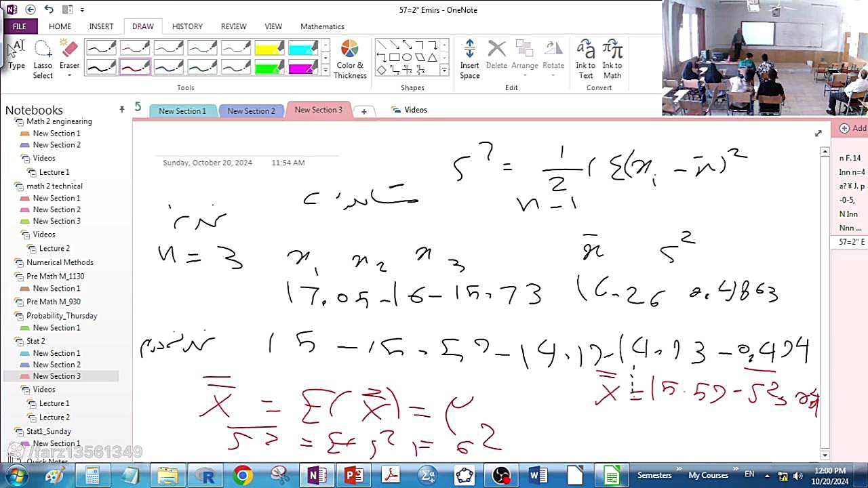Viewport: 868px width, 488px height.
Task: Open Numerical Methods notebook
Action: tap(60, 262)
